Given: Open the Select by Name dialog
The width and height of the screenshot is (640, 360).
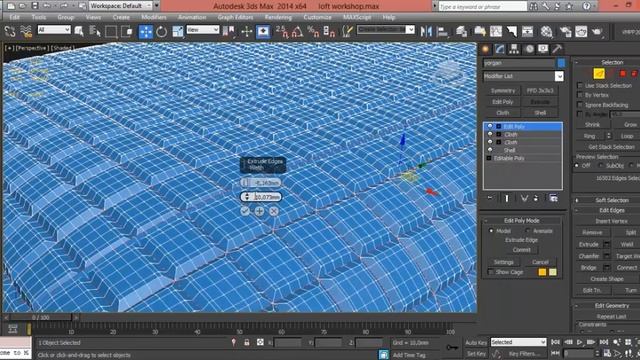Looking at the screenshot, I should (x=95, y=31).
